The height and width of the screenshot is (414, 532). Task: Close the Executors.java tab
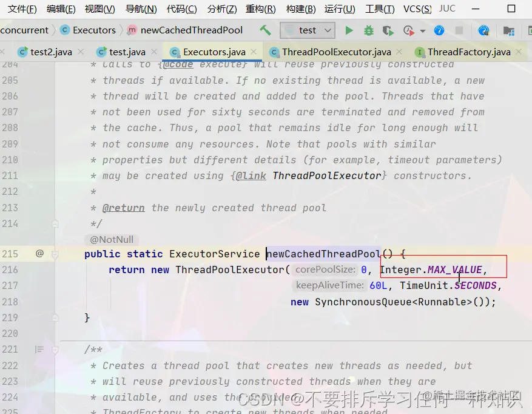(254, 52)
